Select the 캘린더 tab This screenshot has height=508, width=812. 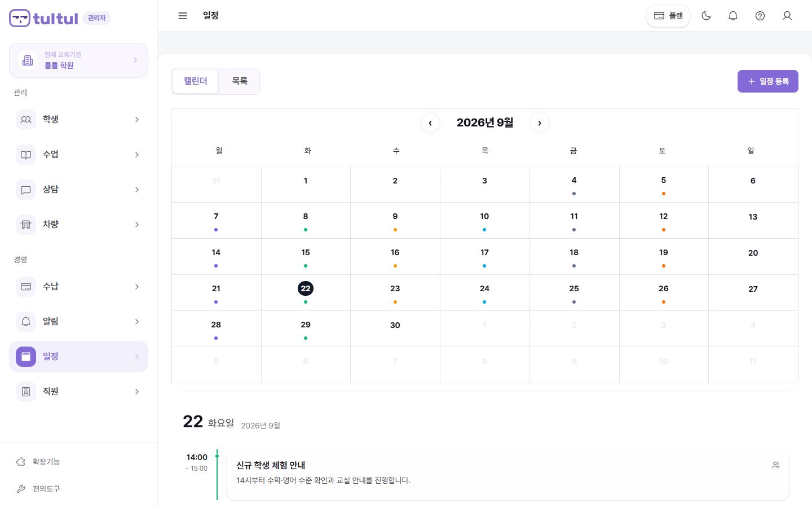[x=196, y=81]
